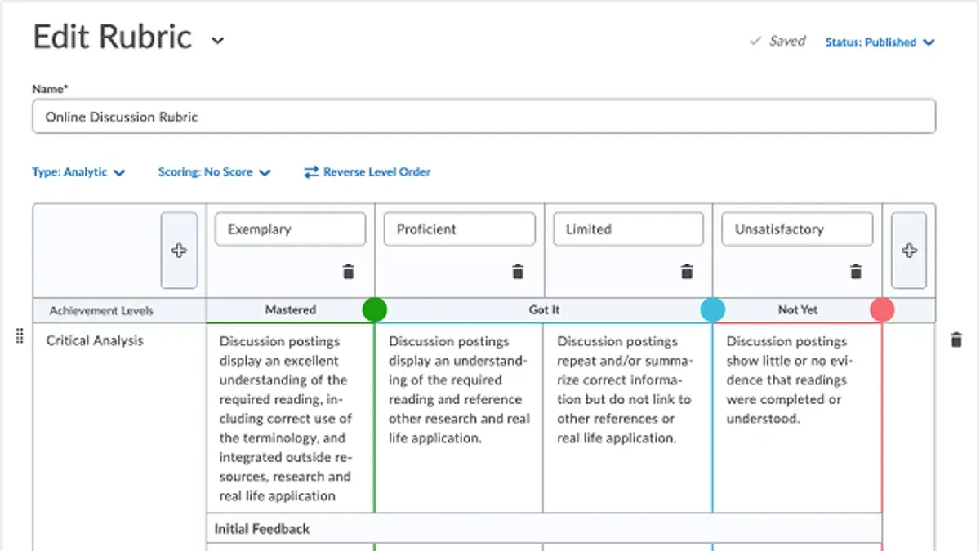Edit the Exemplary description for Critical Analysis
This screenshot has width=980, height=551.
click(290, 418)
